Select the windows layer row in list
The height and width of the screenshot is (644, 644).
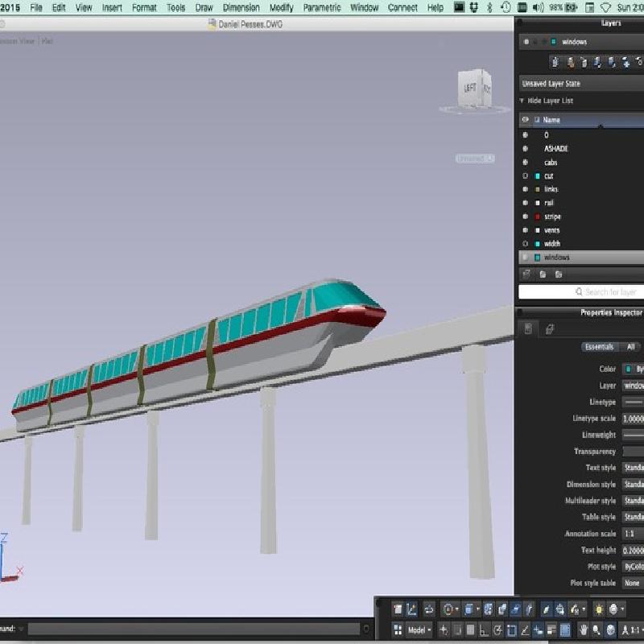(581, 257)
